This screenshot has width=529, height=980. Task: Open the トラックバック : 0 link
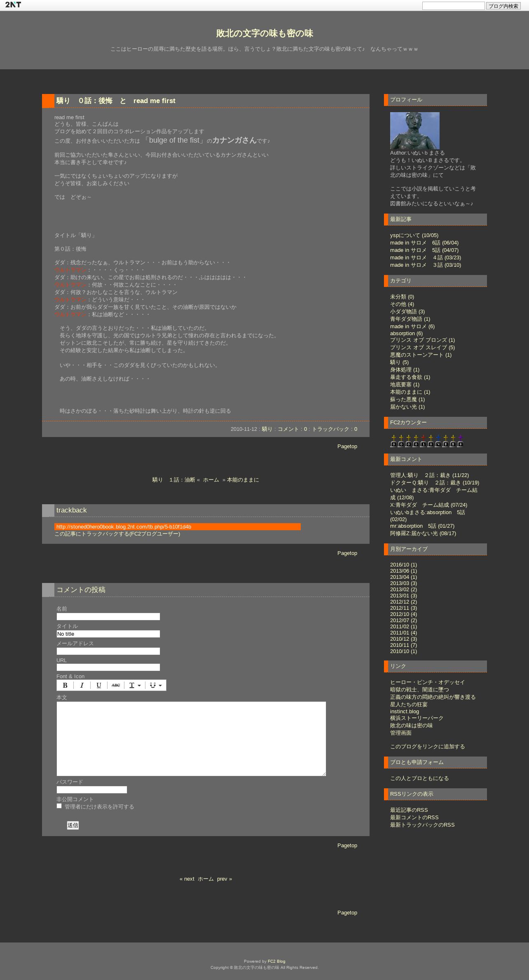pyautogui.click(x=335, y=429)
